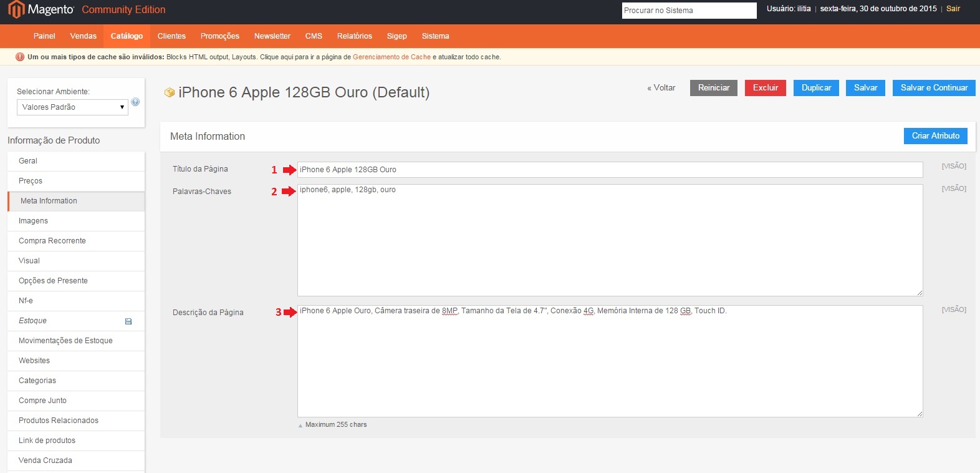The height and width of the screenshot is (473, 980).
Task: Click Salvar e Continuar button
Action: (x=934, y=88)
